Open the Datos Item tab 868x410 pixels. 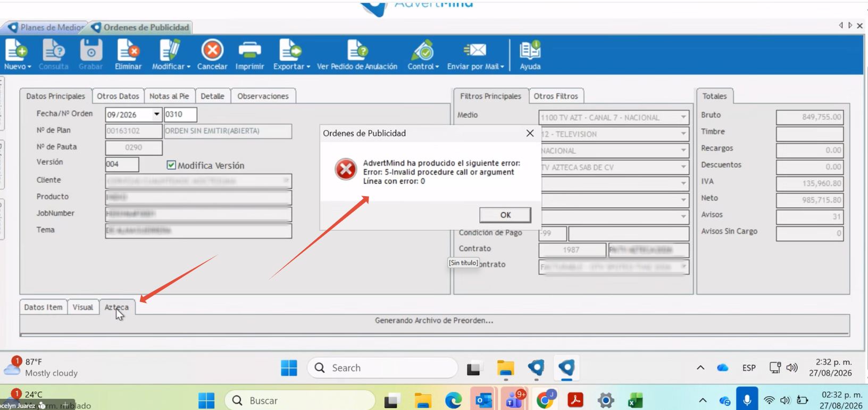tap(43, 307)
